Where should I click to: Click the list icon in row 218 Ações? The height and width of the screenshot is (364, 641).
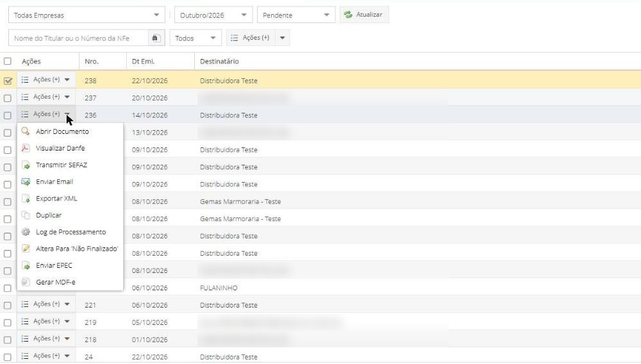(25, 338)
